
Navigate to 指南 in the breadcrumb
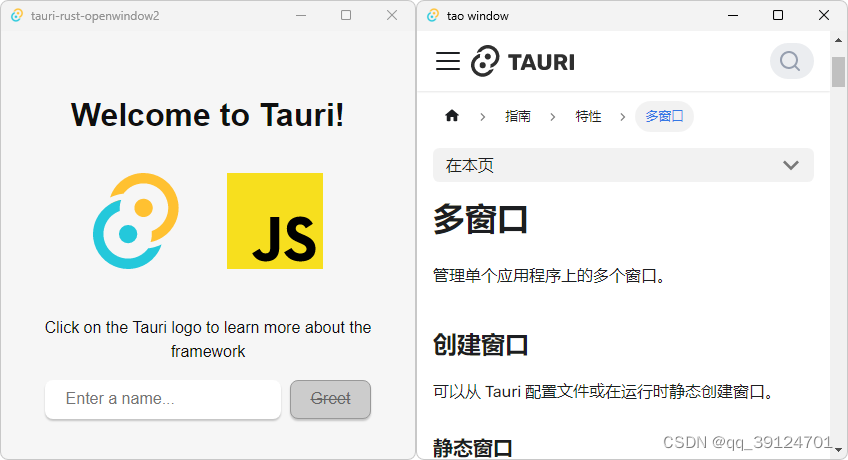click(518, 116)
